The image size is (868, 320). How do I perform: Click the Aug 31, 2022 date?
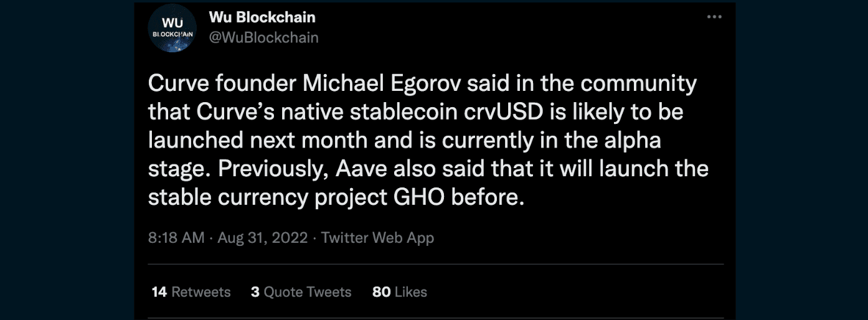[263, 237]
